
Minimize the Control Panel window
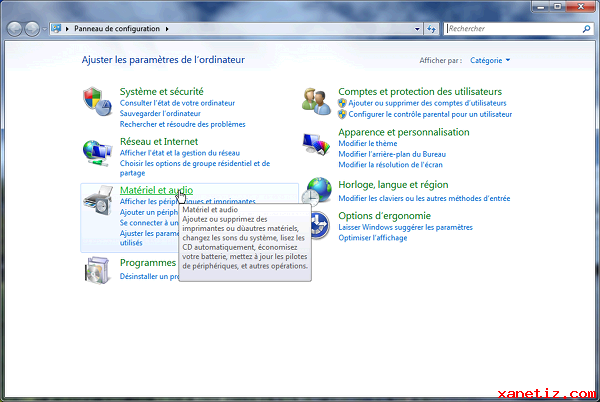point(541,7)
